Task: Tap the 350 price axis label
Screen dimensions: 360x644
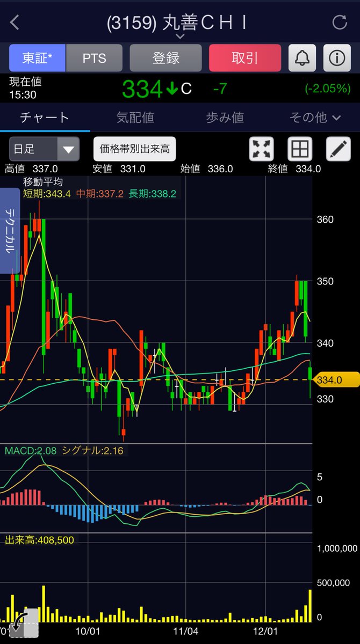Action: [326, 281]
